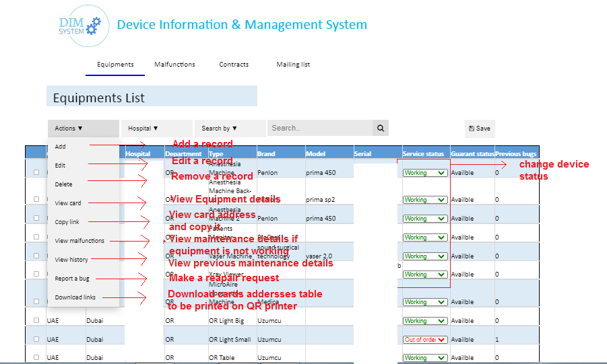Click View malfunctions menu entry
This screenshot has width=607, height=364.
pos(79,241)
